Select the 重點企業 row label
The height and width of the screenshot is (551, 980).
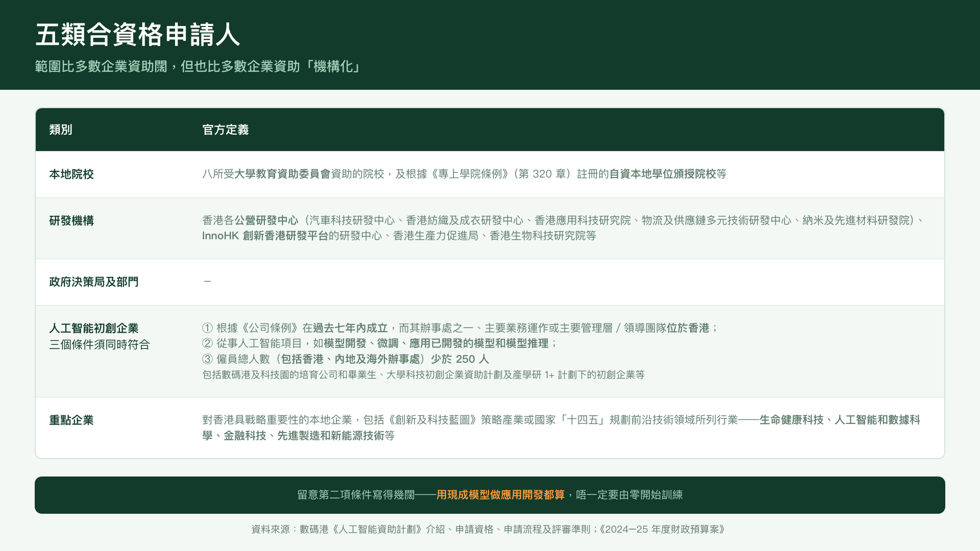point(71,420)
